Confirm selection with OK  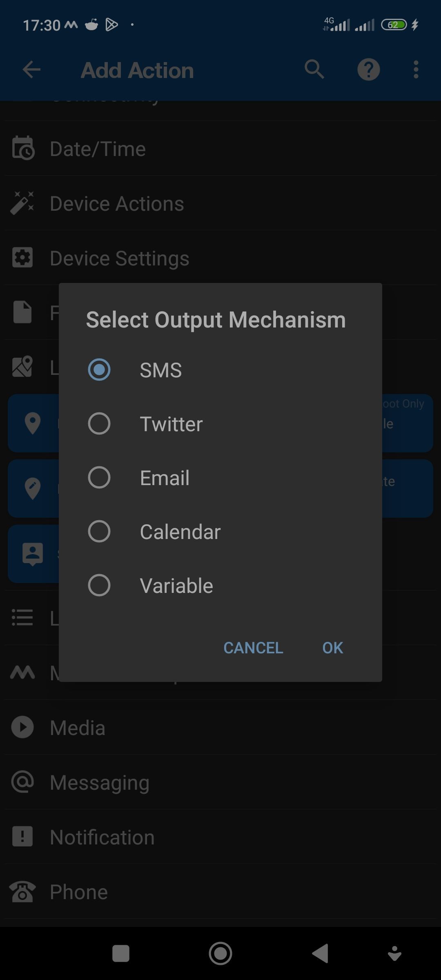(x=332, y=648)
